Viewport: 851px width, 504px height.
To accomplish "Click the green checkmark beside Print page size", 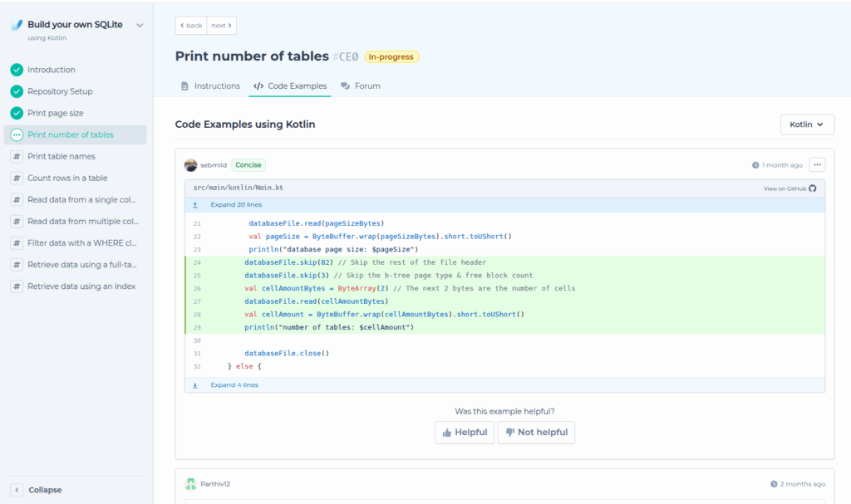I will point(17,113).
